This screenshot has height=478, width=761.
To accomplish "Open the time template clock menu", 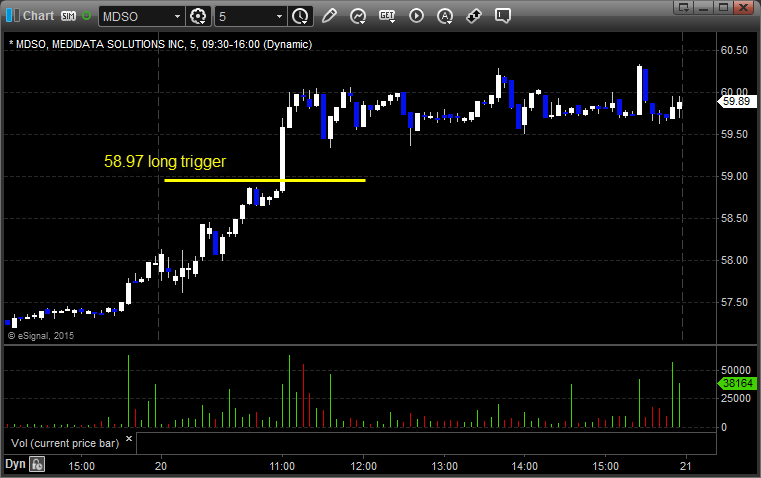I will tap(300, 16).
